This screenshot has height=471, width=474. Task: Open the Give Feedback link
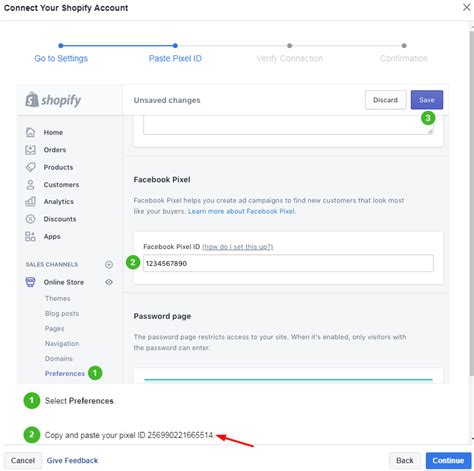click(x=72, y=460)
